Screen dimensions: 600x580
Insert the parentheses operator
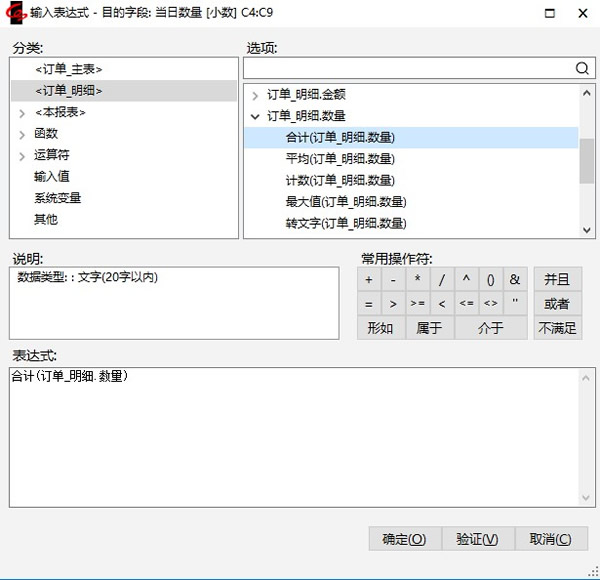coord(491,280)
